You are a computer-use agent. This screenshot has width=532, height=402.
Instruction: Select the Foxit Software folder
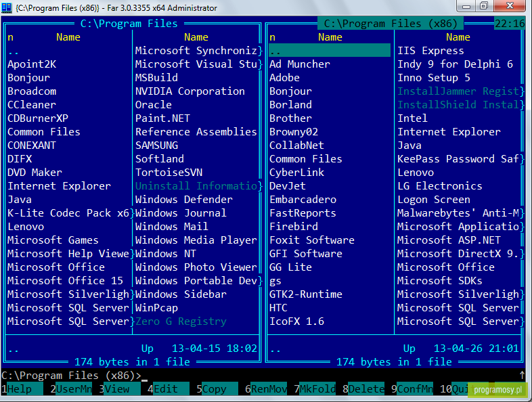[312, 240]
